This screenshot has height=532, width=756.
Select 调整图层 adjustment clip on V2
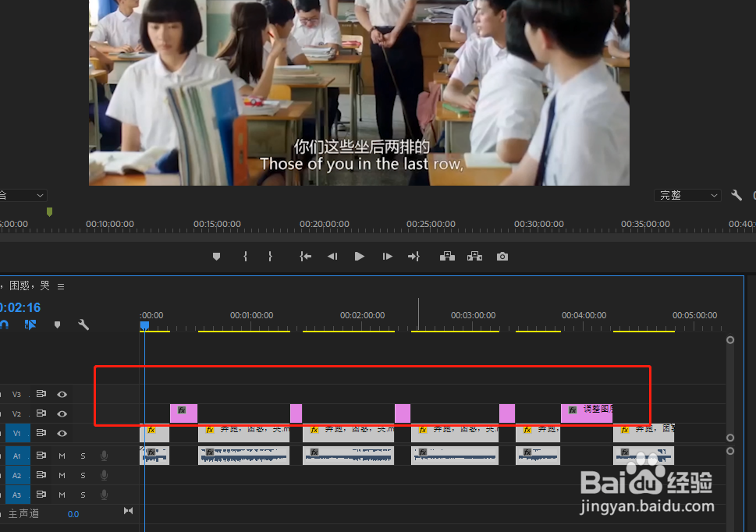coord(587,413)
